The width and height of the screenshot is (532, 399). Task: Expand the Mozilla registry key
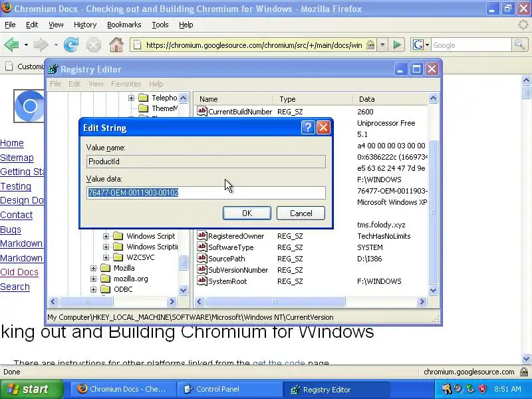[93, 269]
